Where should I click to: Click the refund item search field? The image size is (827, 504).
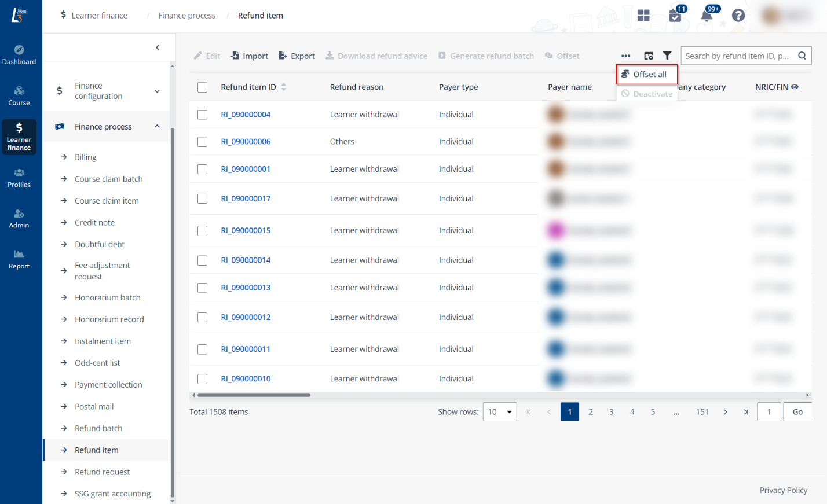(738, 56)
